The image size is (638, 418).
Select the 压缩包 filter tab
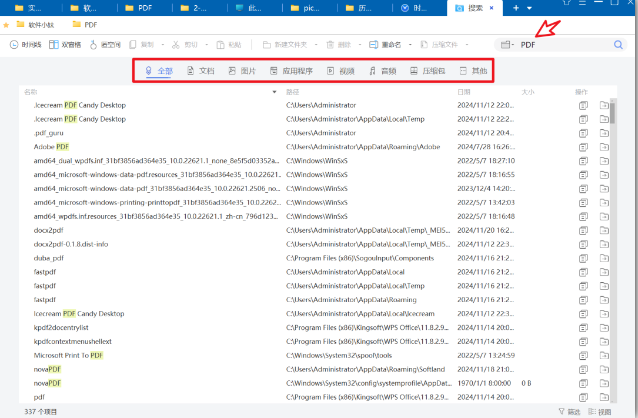428,71
